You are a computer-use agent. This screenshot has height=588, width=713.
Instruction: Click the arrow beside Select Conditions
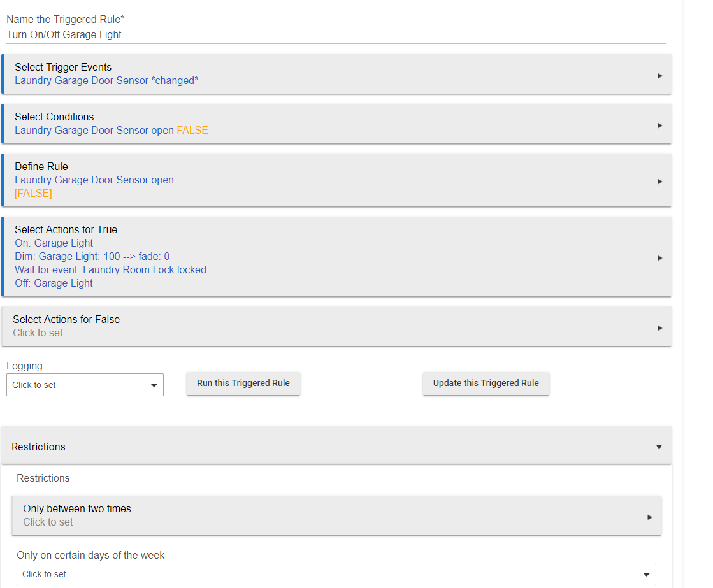(659, 125)
